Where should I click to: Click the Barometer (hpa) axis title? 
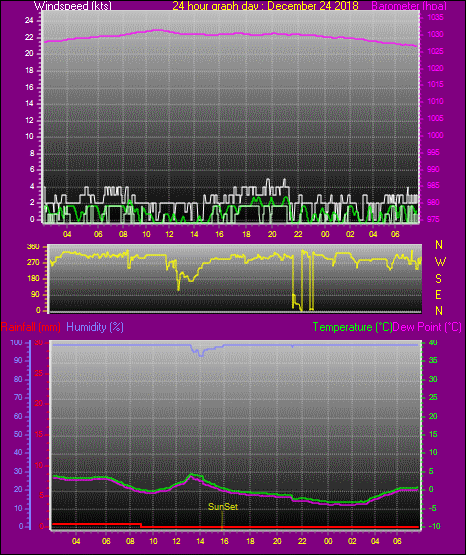pyautogui.click(x=409, y=6)
